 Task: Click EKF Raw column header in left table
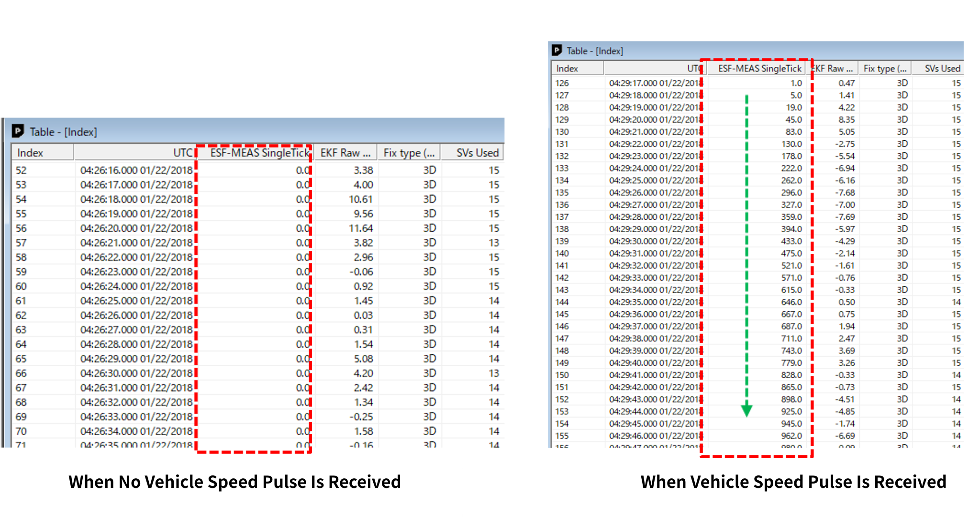tap(345, 153)
